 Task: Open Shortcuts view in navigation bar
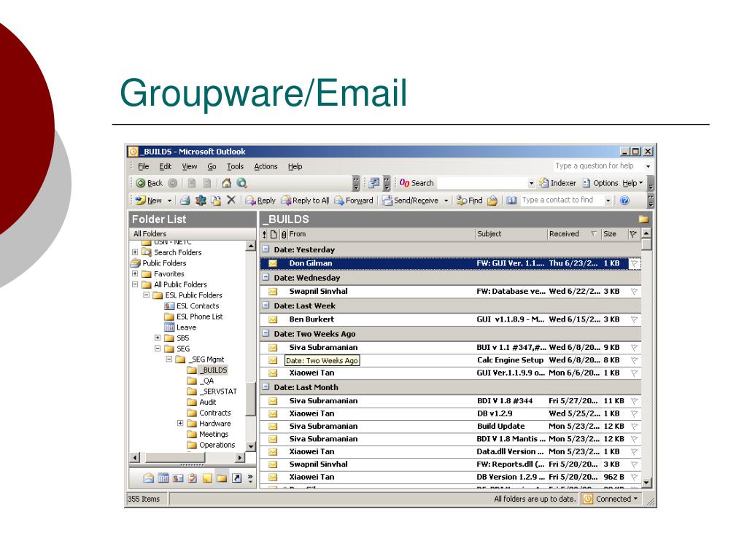click(236, 478)
